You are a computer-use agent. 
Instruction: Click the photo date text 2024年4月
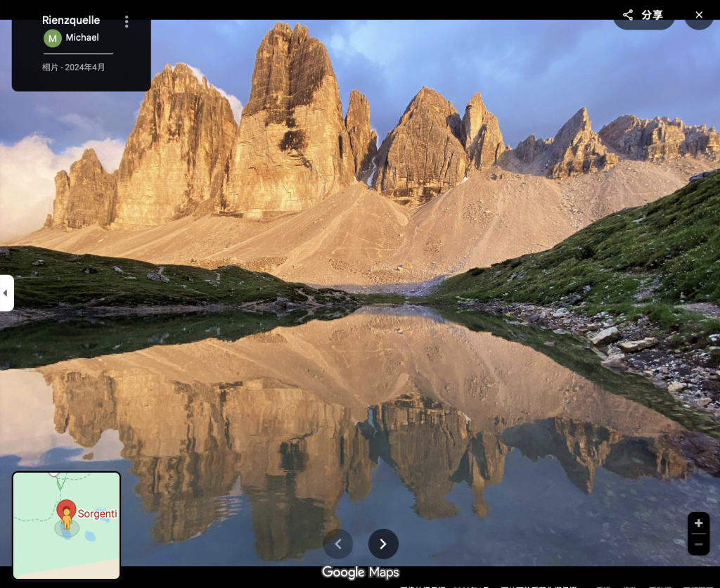(x=84, y=68)
